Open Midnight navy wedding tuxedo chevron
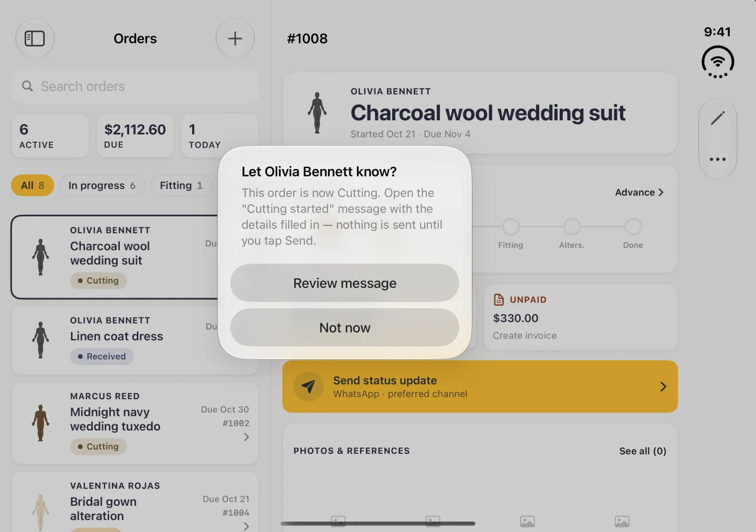This screenshot has width=756, height=532. (x=246, y=437)
